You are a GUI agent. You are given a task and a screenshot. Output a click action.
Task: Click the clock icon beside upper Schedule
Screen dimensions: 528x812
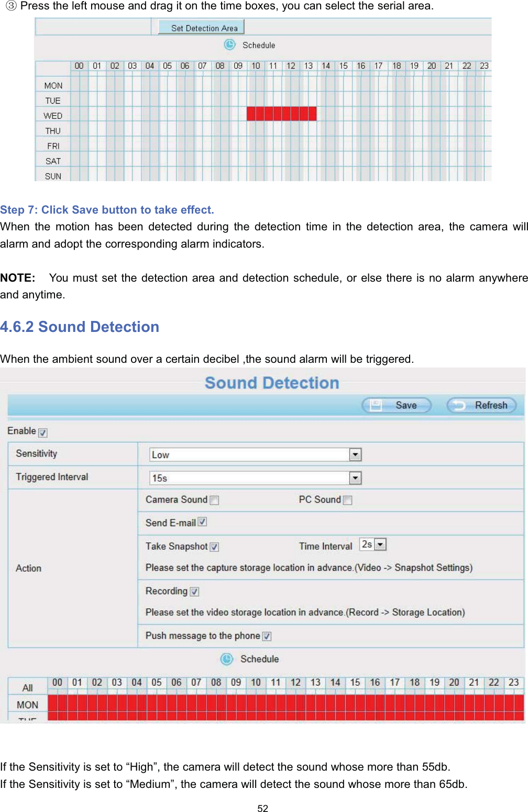(229, 45)
